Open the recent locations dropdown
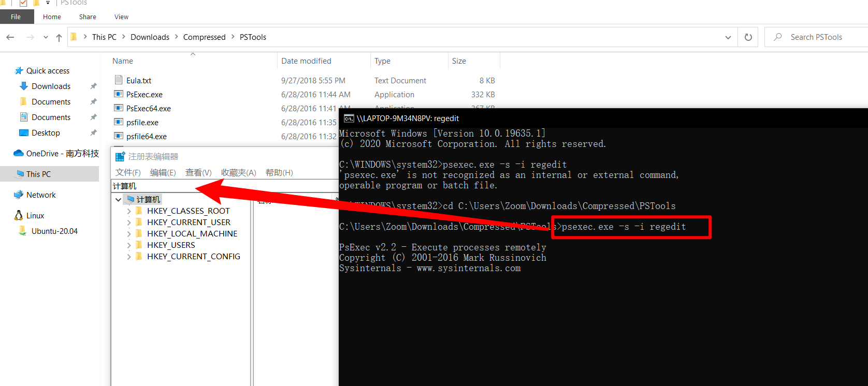 46,37
